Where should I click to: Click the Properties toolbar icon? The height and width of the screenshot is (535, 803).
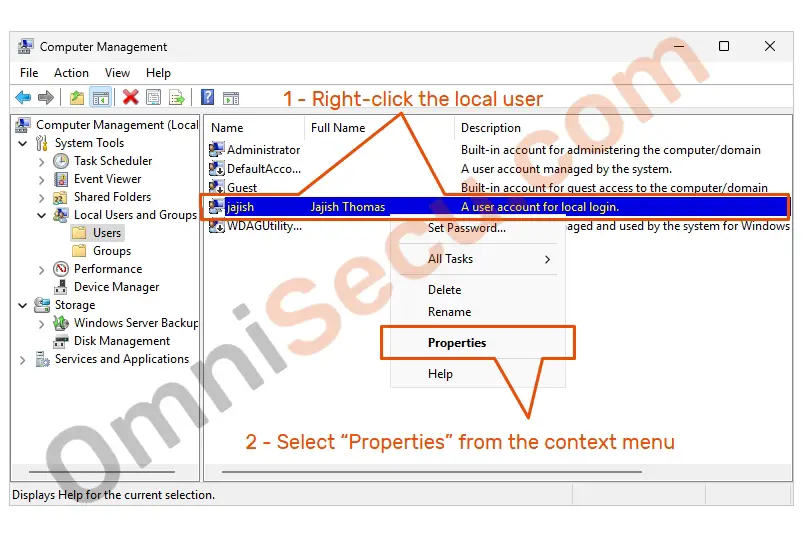153,97
